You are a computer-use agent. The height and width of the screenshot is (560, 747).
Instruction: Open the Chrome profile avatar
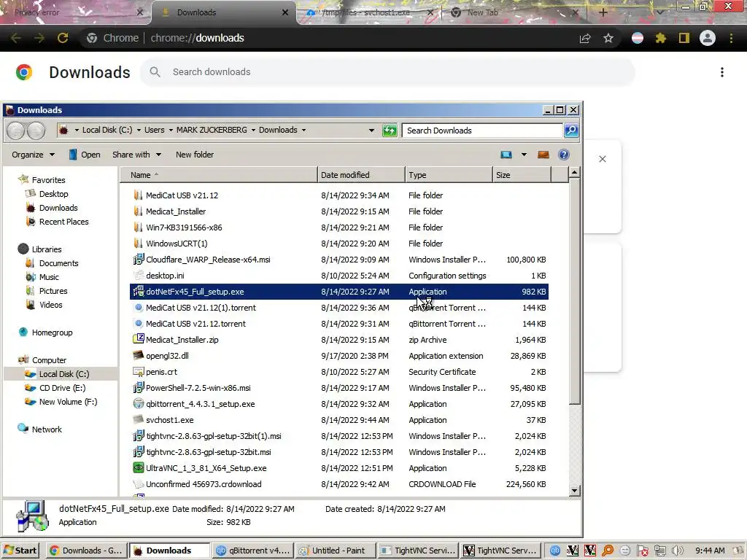click(x=708, y=38)
